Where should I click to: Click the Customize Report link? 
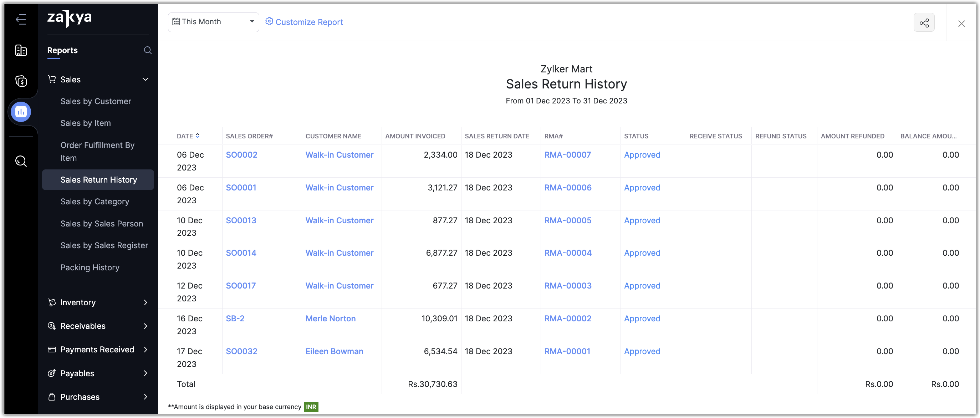click(x=309, y=22)
